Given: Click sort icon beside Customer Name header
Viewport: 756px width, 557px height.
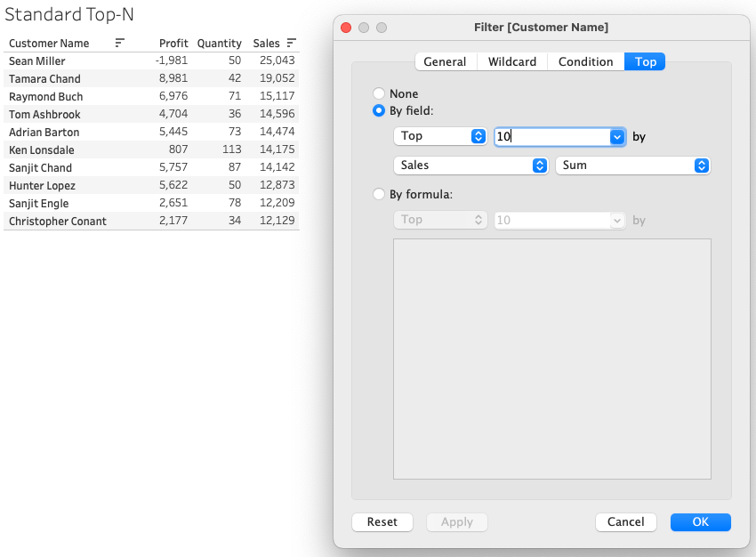Looking at the screenshot, I should click(120, 43).
